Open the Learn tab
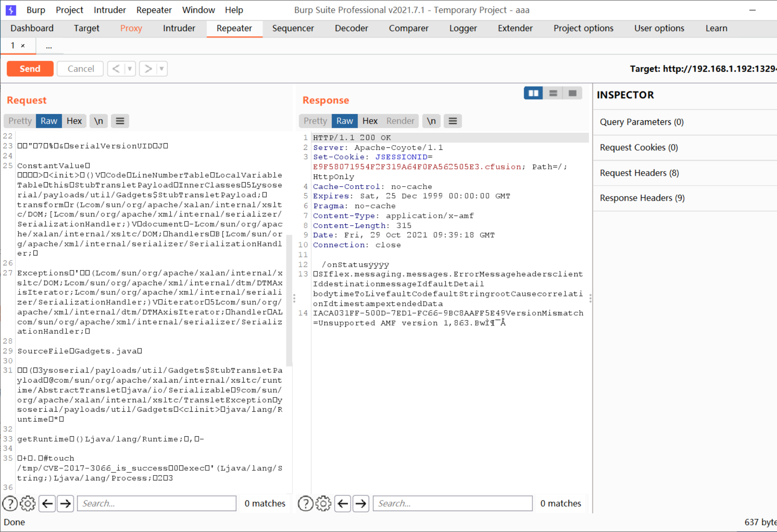This screenshot has height=532, width=777. coord(717,28)
